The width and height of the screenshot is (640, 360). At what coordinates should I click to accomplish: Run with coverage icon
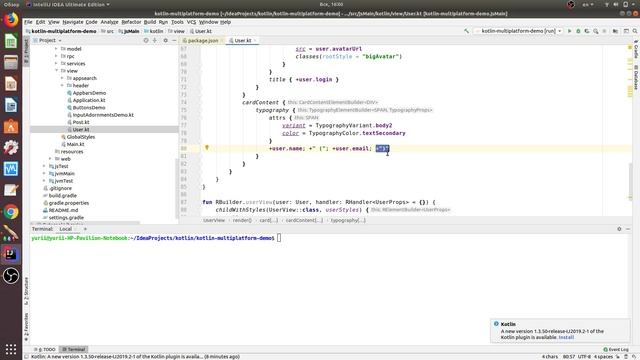[x=587, y=31]
